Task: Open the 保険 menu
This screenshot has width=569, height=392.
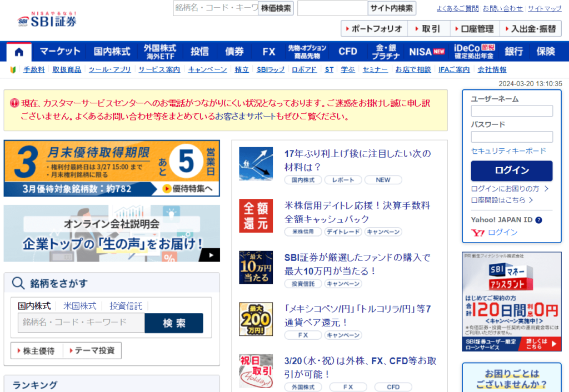Action: pos(546,52)
